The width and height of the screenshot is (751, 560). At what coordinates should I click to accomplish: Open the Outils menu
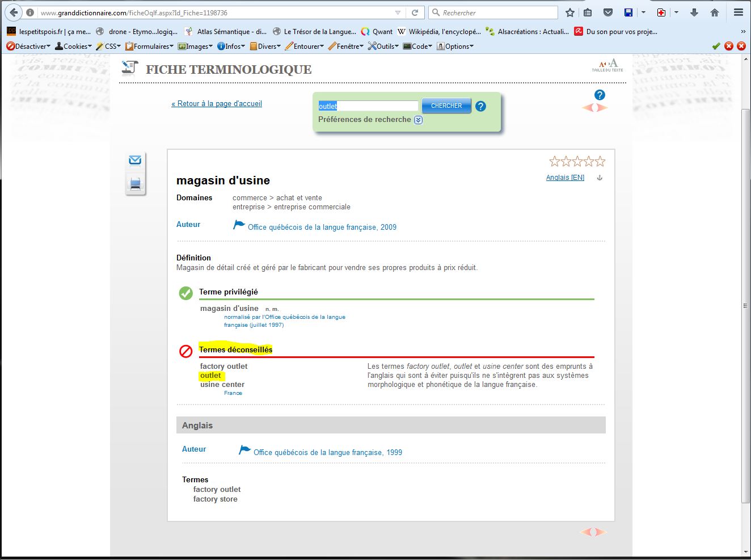pos(383,47)
